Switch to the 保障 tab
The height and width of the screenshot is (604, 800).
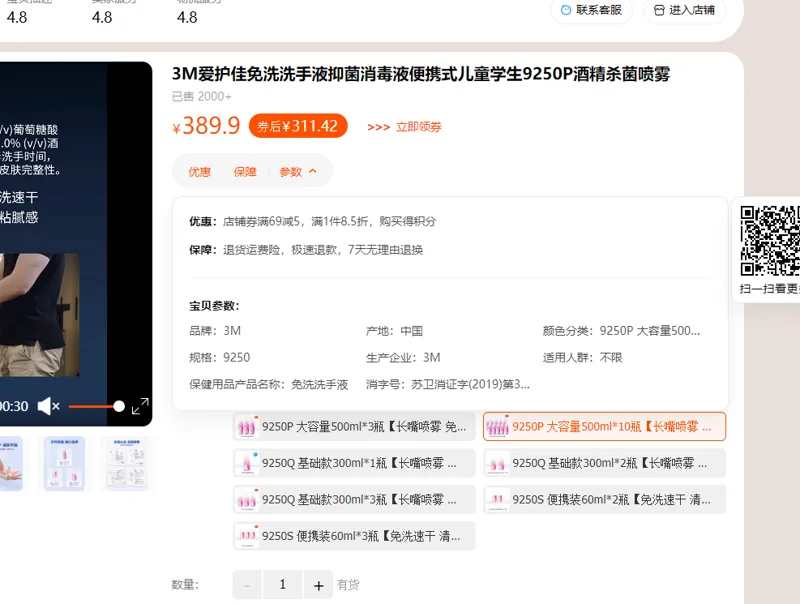(x=245, y=172)
